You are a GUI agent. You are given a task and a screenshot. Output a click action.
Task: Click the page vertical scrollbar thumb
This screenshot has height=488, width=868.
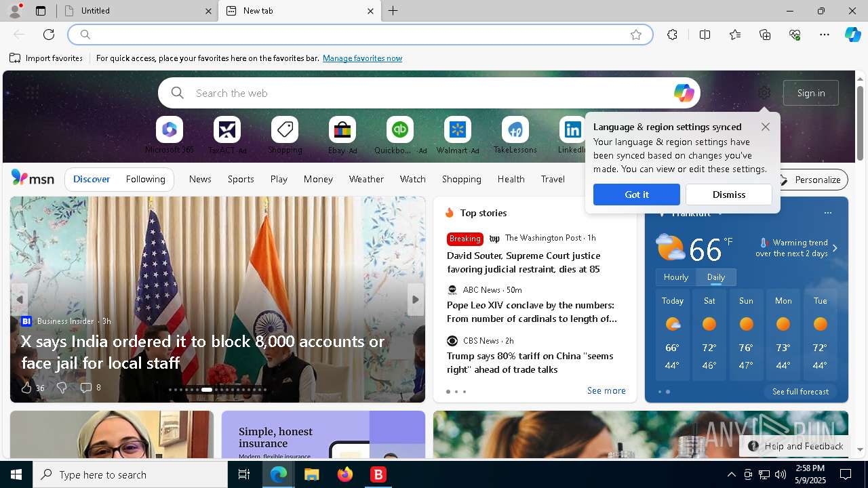click(860, 123)
